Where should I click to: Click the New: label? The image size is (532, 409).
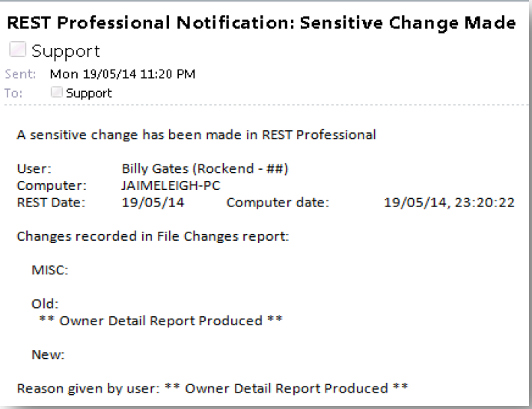pos(48,354)
